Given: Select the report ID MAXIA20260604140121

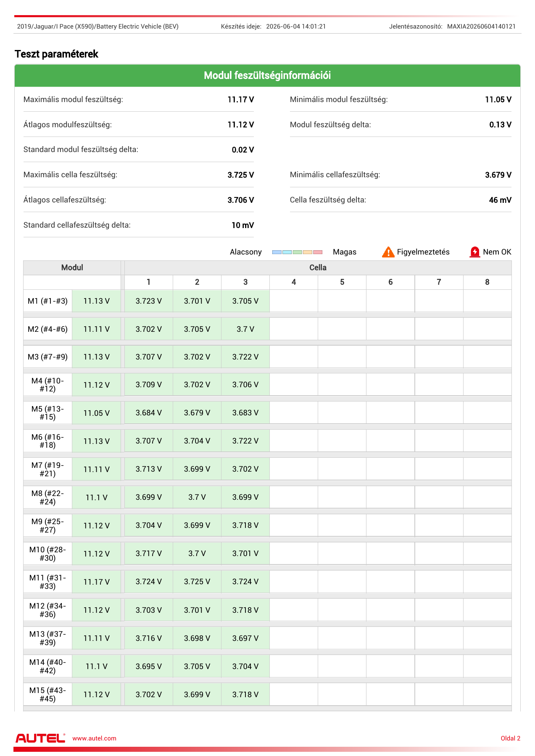Looking at the screenshot, I should pyautogui.click(x=481, y=26).
